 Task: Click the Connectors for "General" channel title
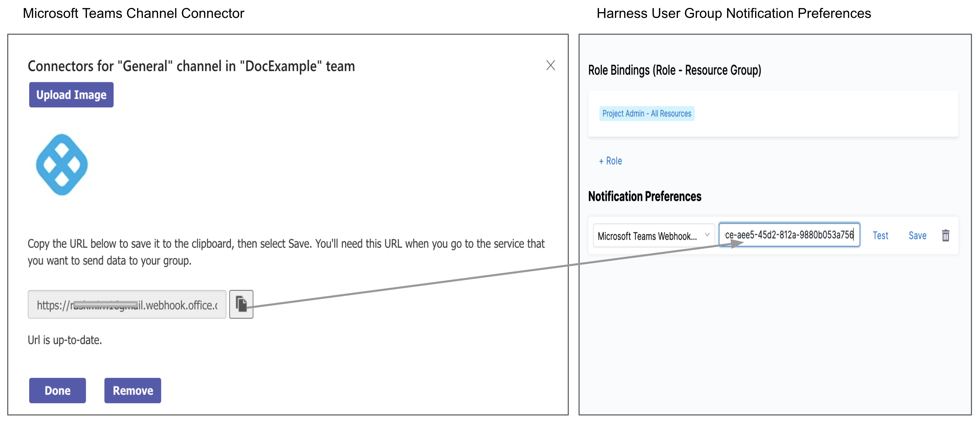click(191, 66)
